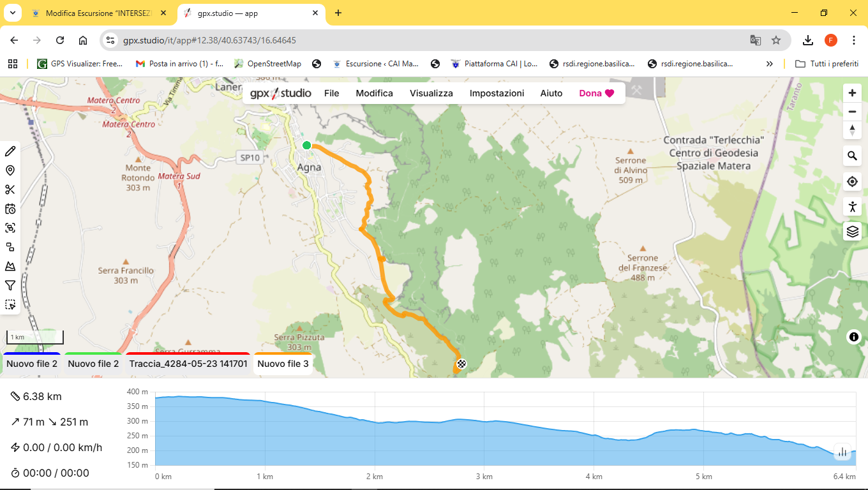Click the gpx.studio logo
The width and height of the screenshot is (868, 490).
(x=280, y=93)
